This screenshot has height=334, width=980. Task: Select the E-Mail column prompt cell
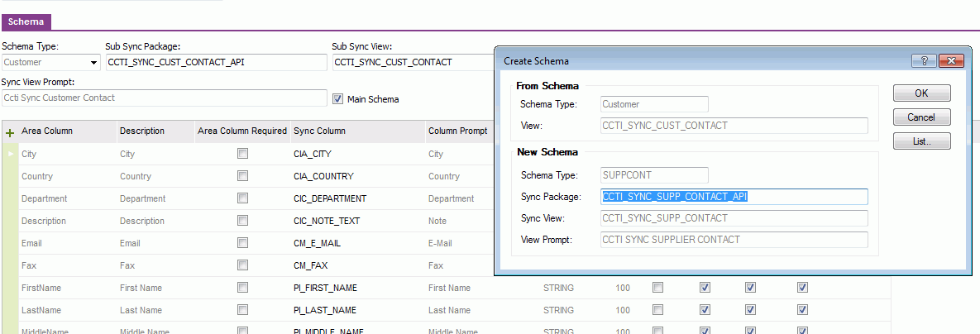click(x=460, y=244)
